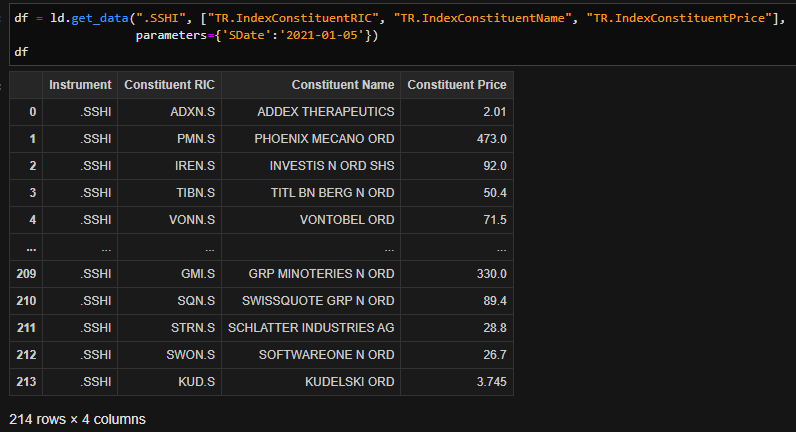Image resolution: width=796 pixels, height=432 pixels.
Task: Click the 'SDate' key in parameters
Action: pos(247,36)
